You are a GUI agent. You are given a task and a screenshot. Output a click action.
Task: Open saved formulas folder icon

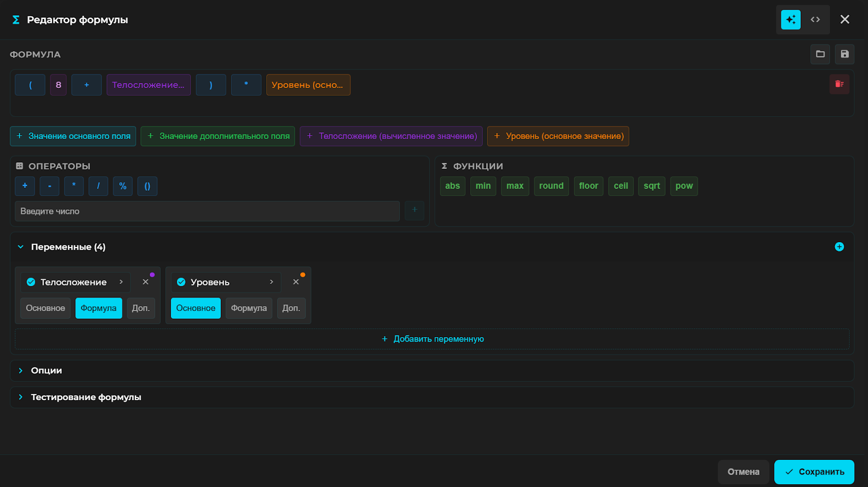click(x=820, y=54)
